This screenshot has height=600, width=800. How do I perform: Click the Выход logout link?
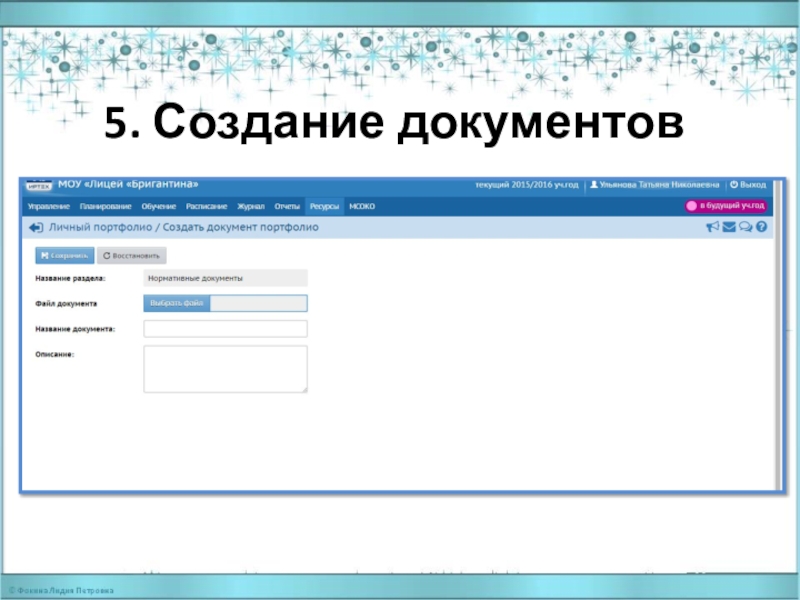(748, 185)
